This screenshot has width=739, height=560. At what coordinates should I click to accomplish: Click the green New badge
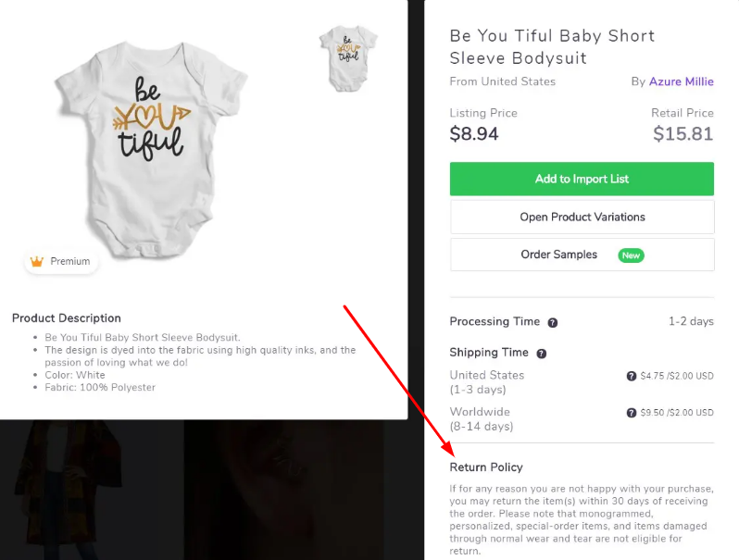tap(631, 255)
